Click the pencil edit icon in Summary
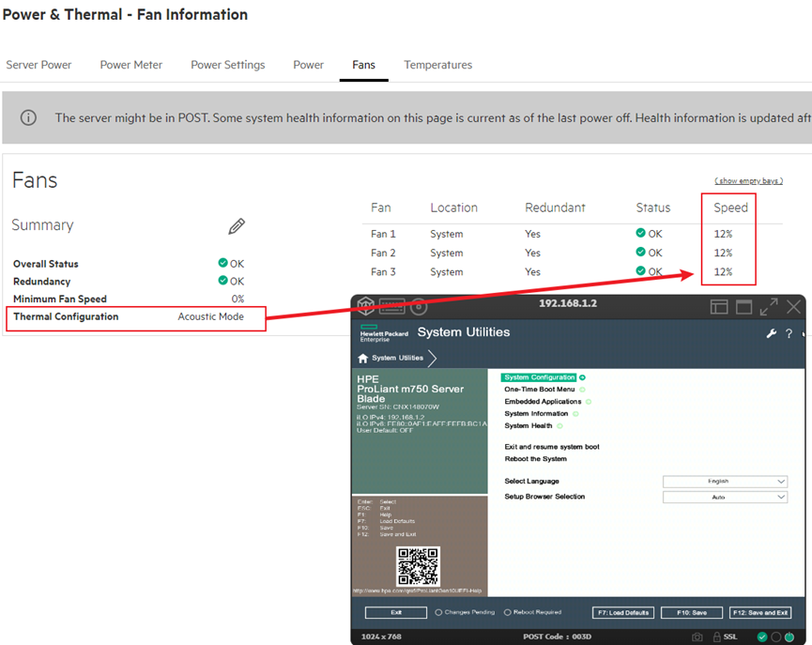This screenshot has width=812, height=645. click(237, 226)
